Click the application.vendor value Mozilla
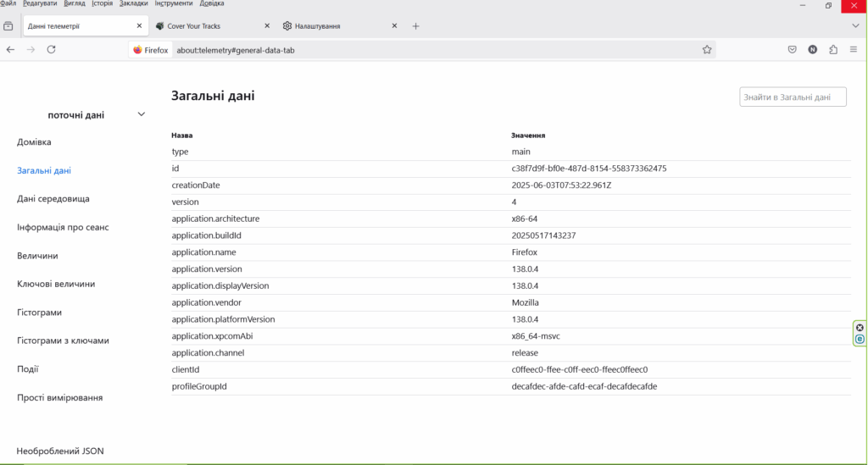Screen dimensions: 868x465 pos(526,302)
